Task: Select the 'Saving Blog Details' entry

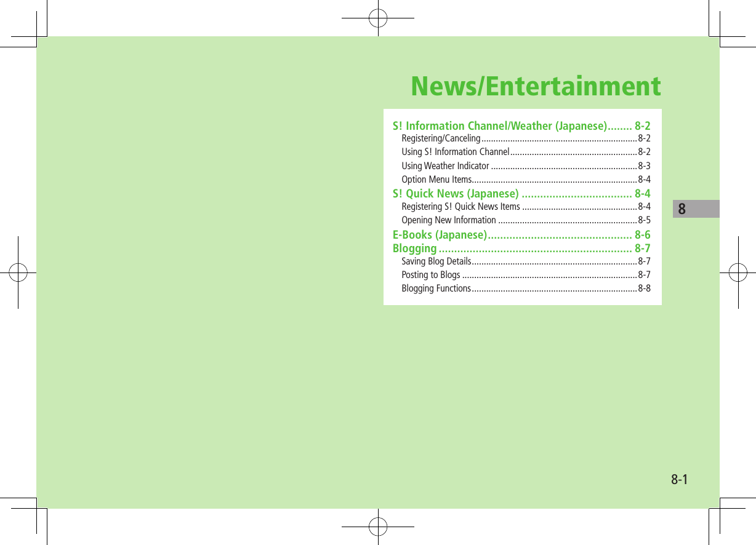Action: (x=526, y=261)
